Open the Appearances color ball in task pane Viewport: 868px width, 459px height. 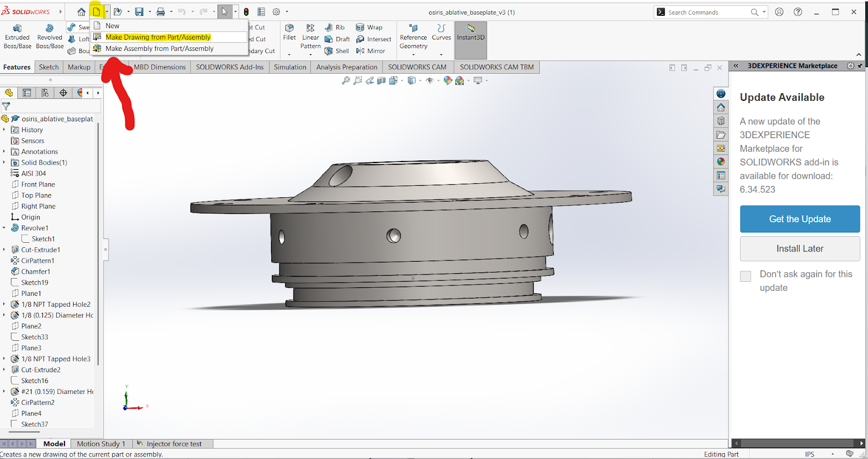pos(720,161)
